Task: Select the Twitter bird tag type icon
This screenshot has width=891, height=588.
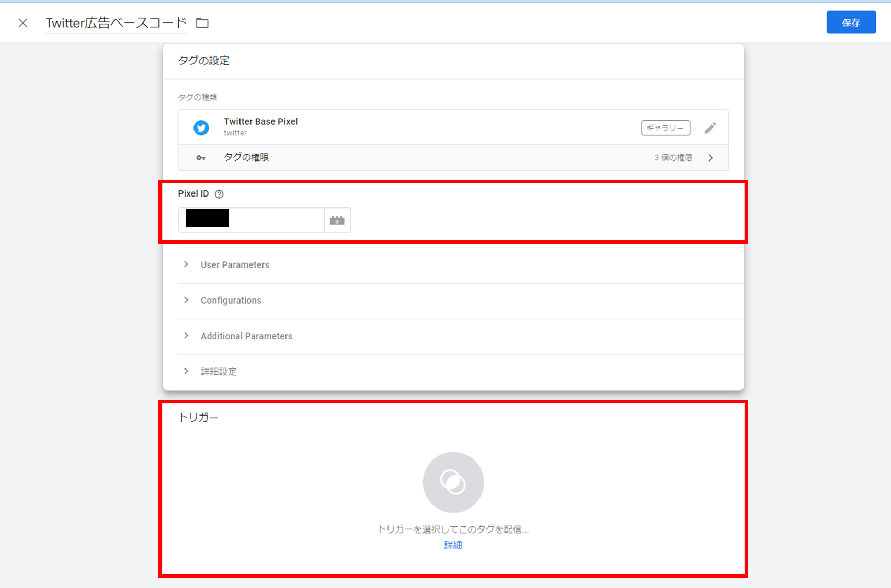Action: pyautogui.click(x=201, y=128)
